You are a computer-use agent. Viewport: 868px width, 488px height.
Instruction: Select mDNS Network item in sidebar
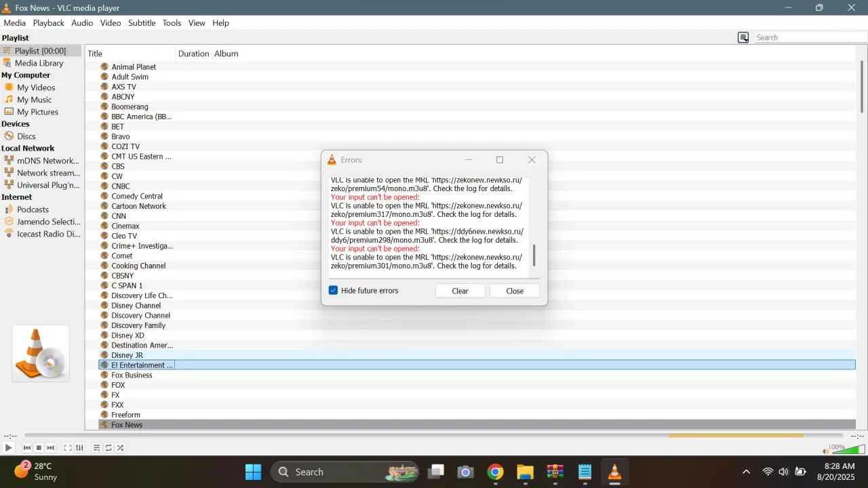pos(41,161)
